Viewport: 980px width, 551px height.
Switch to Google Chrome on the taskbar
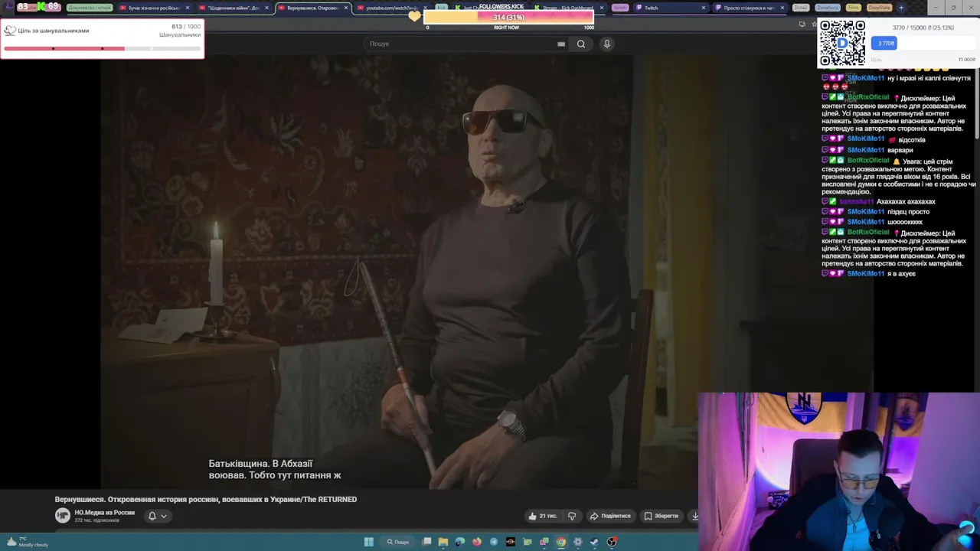561,542
